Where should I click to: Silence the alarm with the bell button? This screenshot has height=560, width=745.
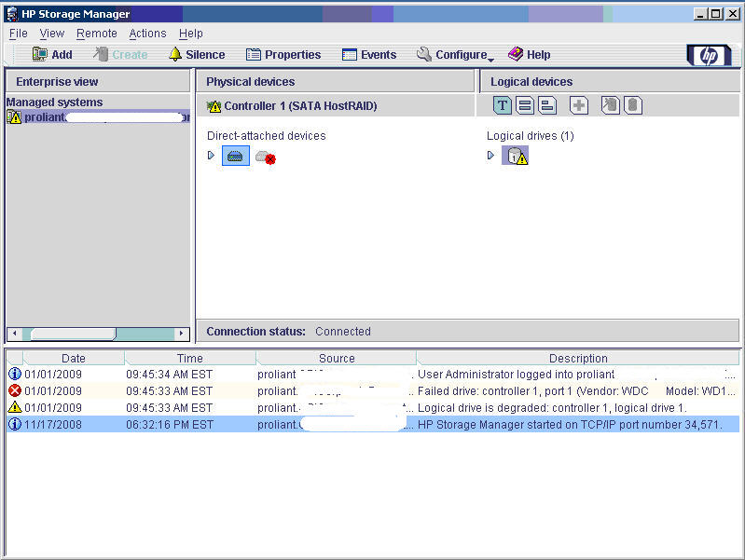197,55
